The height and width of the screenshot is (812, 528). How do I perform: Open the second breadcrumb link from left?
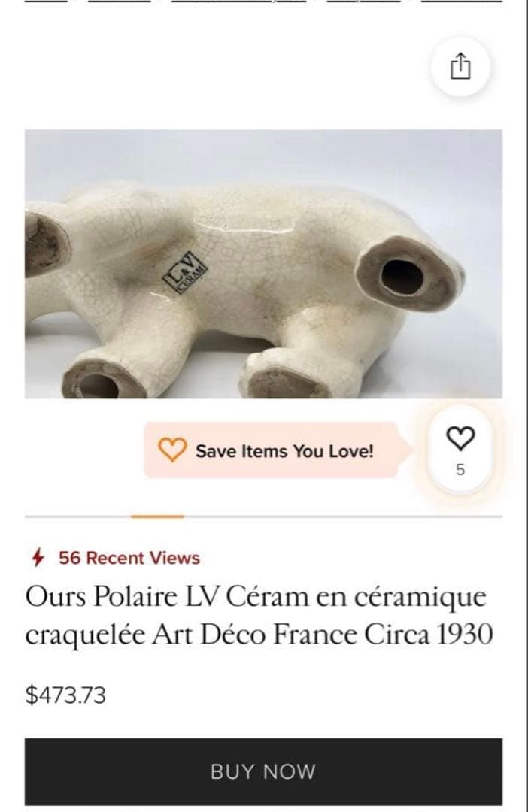pyautogui.click(x=119, y=1)
